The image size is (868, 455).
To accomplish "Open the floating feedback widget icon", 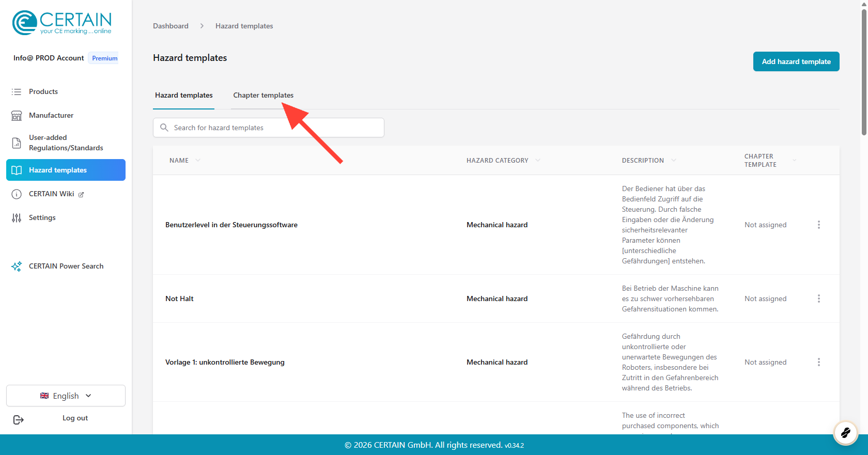I will pyautogui.click(x=846, y=432).
